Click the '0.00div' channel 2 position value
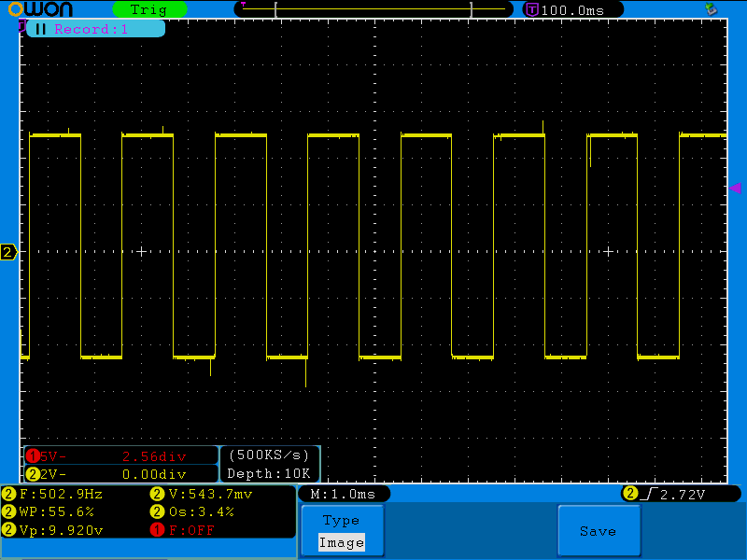The width and height of the screenshot is (747, 560). click(x=154, y=474)
